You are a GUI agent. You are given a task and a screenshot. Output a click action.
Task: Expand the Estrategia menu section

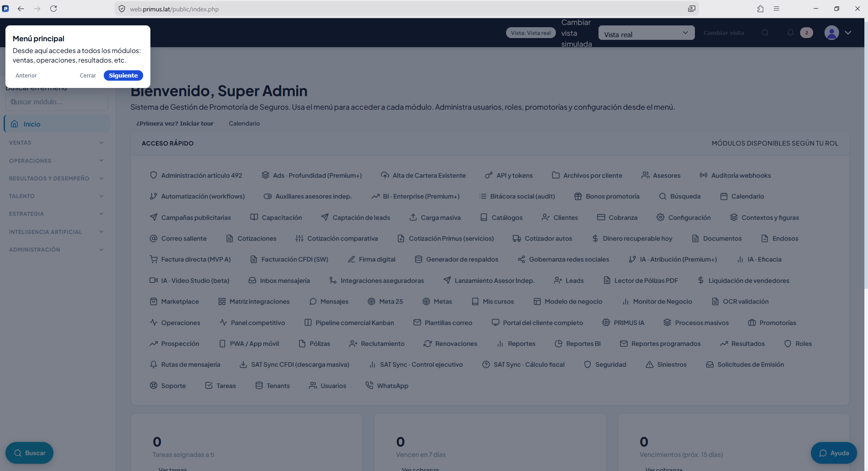[x=57, y=214]
